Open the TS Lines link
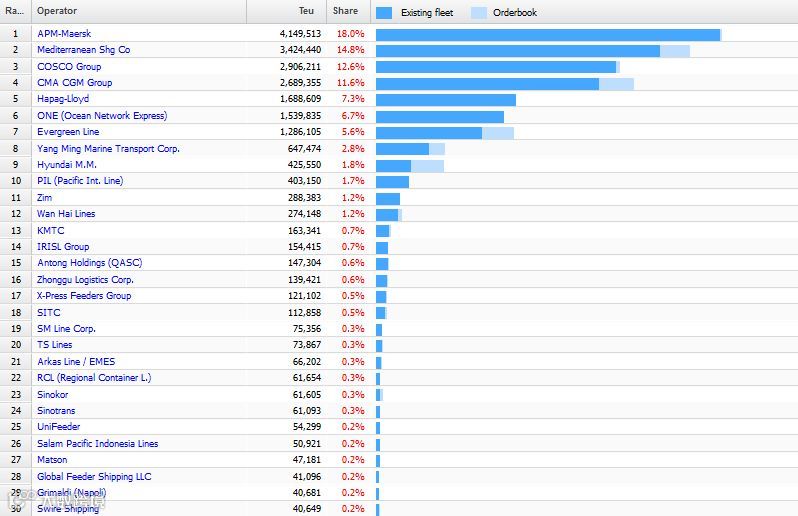 point(55,345)
